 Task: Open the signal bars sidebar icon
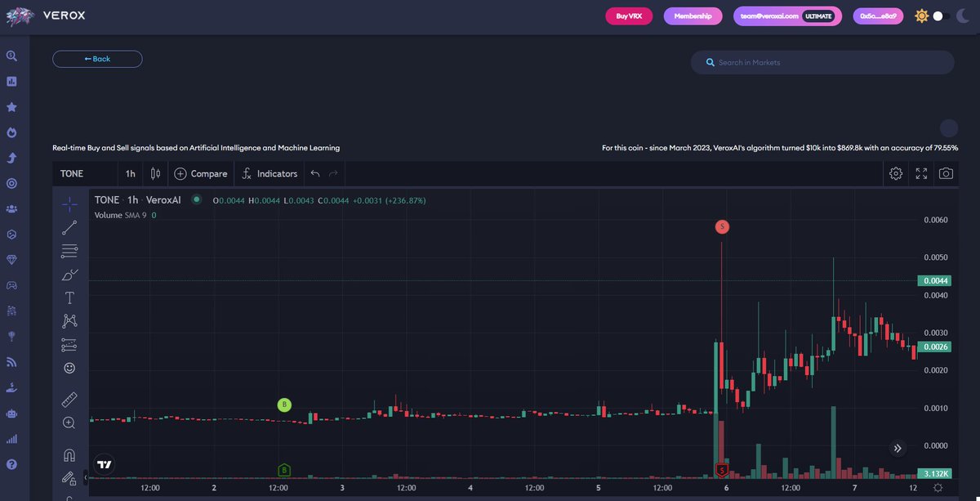pos(11,439)
